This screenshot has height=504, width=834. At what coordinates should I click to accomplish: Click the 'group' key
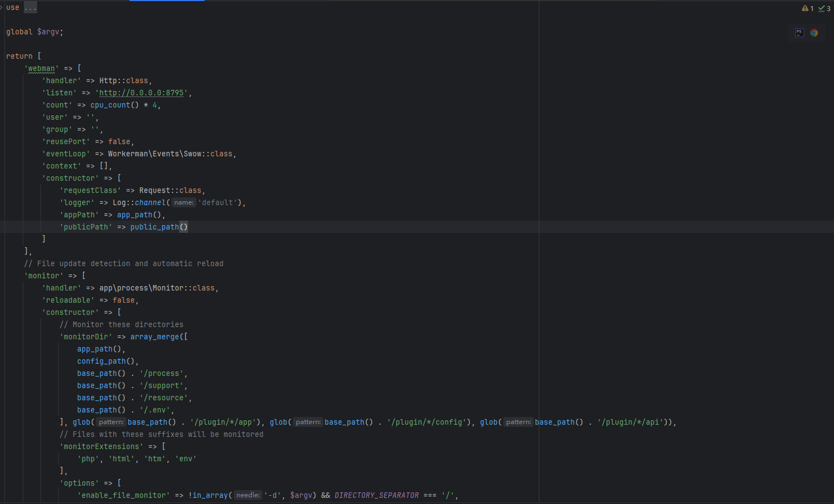tap(57, 129)
